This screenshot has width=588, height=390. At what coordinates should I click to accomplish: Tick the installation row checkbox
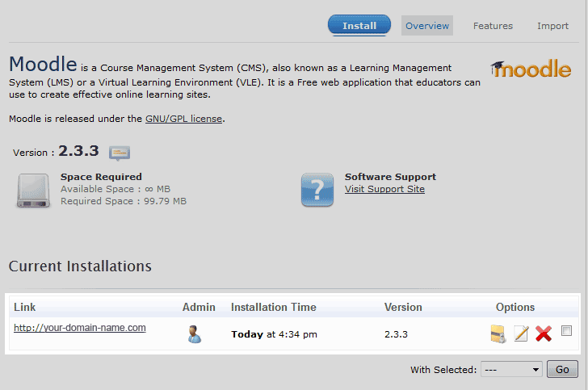click(566, 330)
